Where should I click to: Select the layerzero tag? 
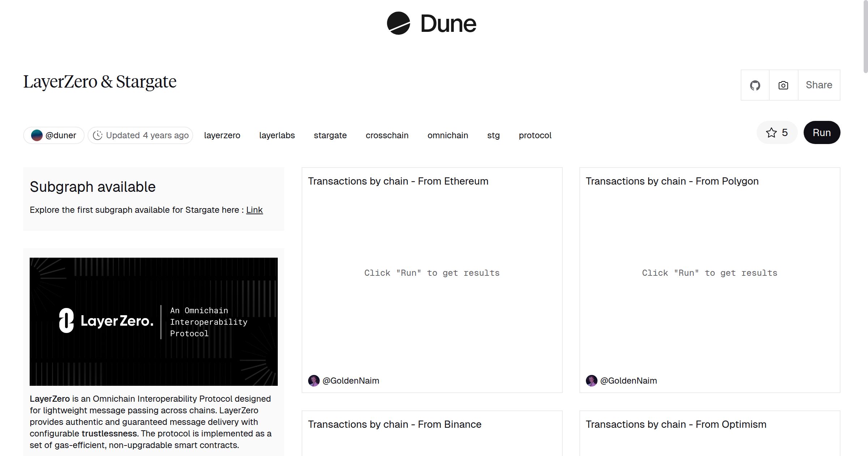[x=222, y=135]
